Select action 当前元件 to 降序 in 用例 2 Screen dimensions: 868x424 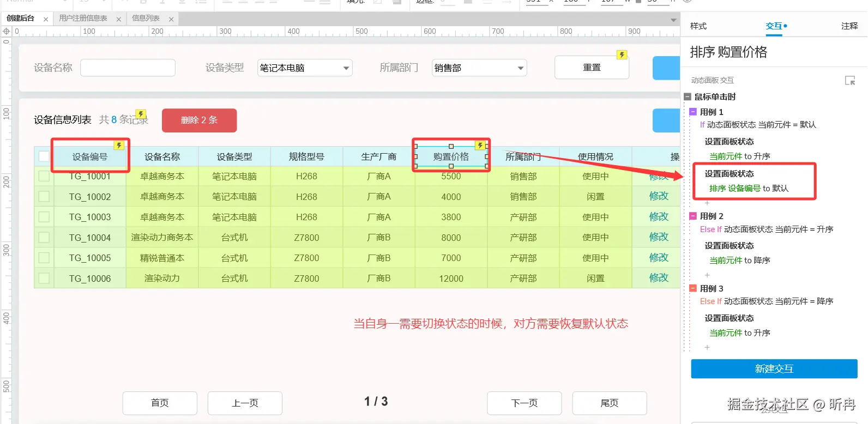739,261
